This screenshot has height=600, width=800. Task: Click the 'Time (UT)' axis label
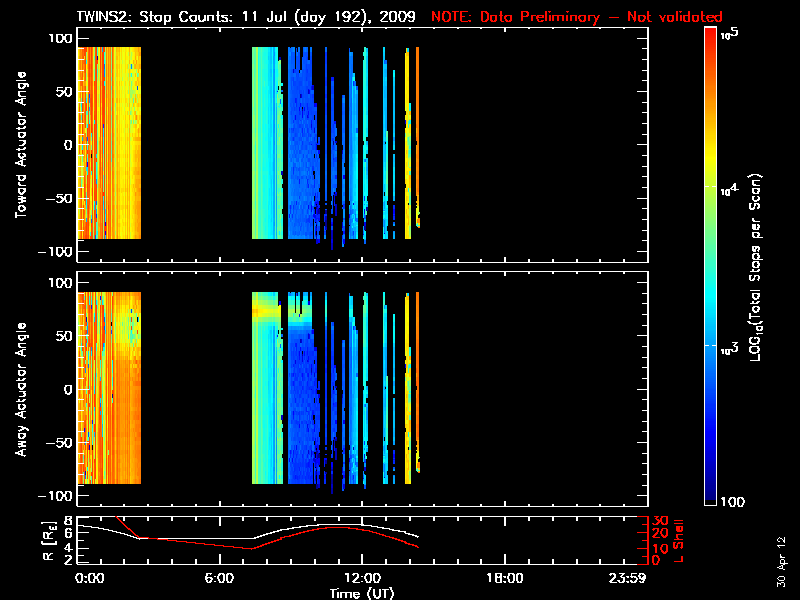pyautogui.click(x=363, y=593)
